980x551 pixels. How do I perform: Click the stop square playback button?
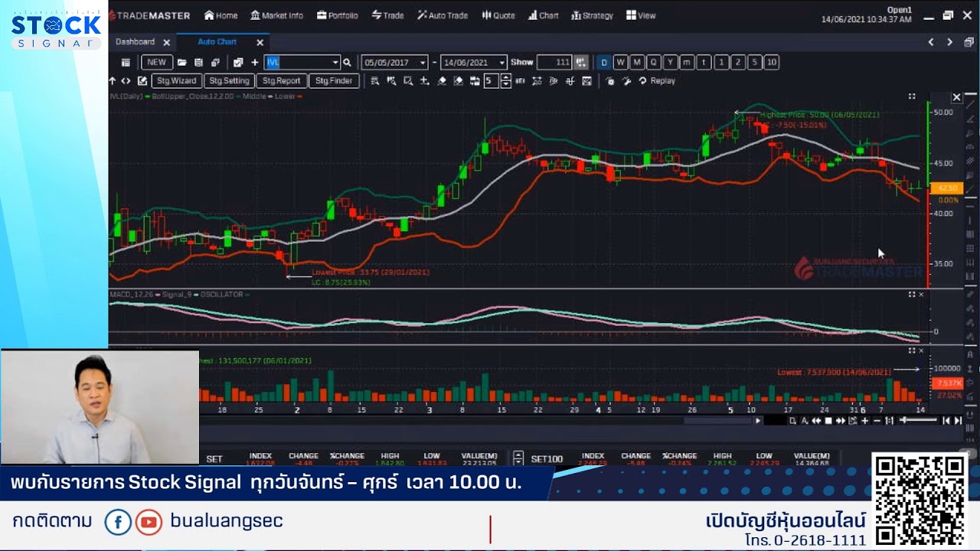pyautogui.click(x=828, y=421)
